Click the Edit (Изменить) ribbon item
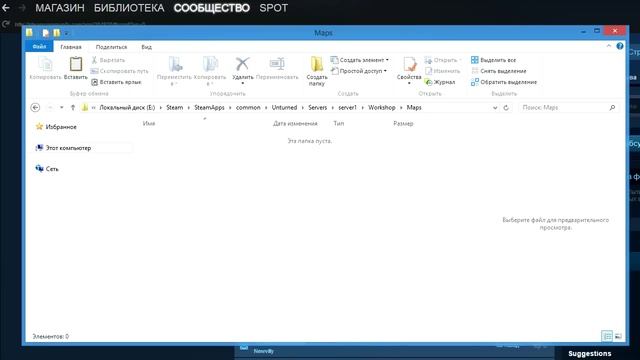This screenshot has width=640, height=360. 442,71
